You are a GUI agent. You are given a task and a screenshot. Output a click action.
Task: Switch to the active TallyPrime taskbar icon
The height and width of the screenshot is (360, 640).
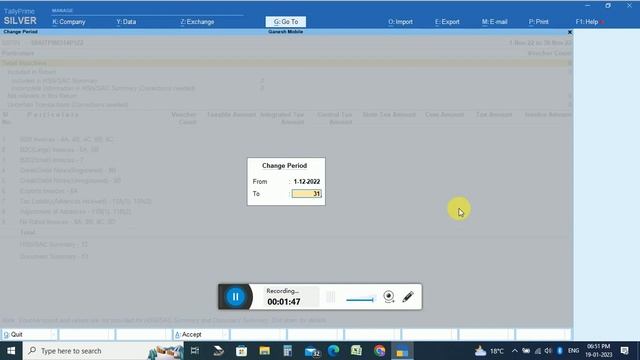(402, 351)
